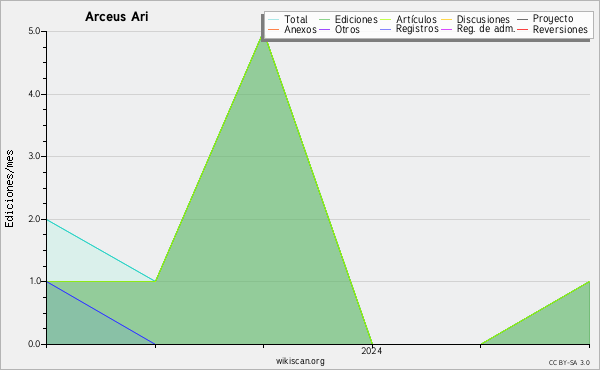The image size is (600, 370).
Task: Click the 2024 x-axis label
Action: coord(372,350)
